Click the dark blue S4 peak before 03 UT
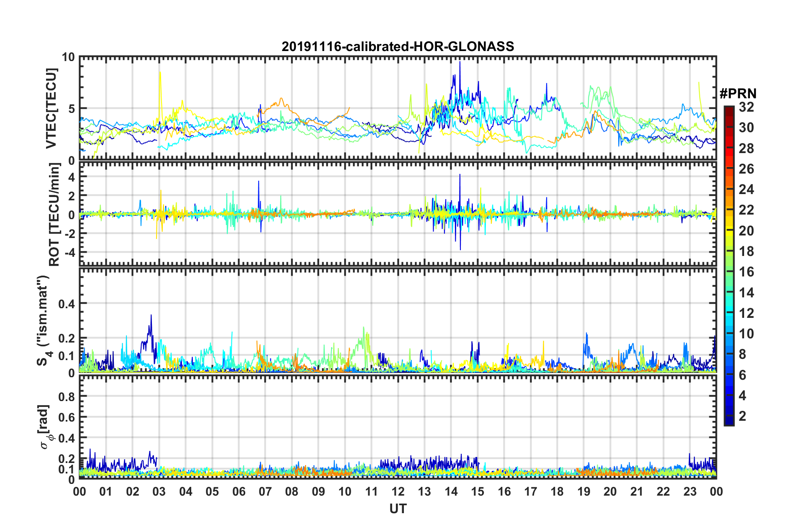This screenshot has width=796, height=532. (151, 316)
